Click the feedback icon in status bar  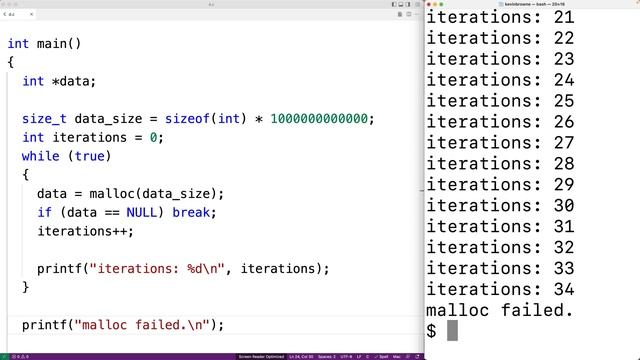click(408, 357)
